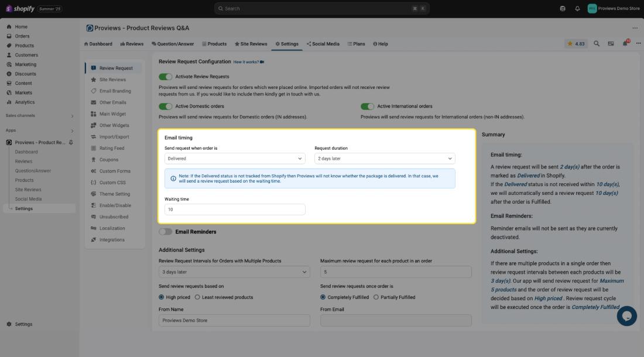Open the Proviews search magnifier icon
The height and width of the screenshot is (357, 644).
coord(597,44)
